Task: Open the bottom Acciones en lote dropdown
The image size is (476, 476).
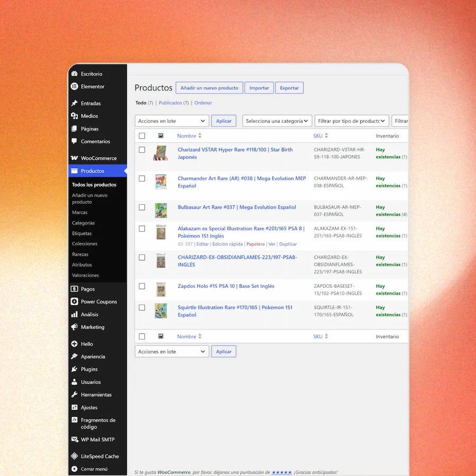Action: 172,352
